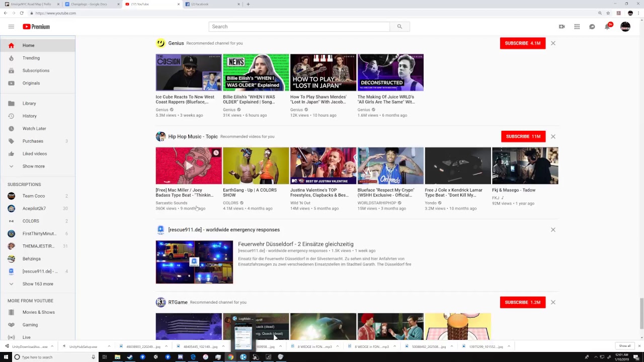The image size is (644, 362).
Task: Select Home in the sidebar
Action: click(38, 45)
